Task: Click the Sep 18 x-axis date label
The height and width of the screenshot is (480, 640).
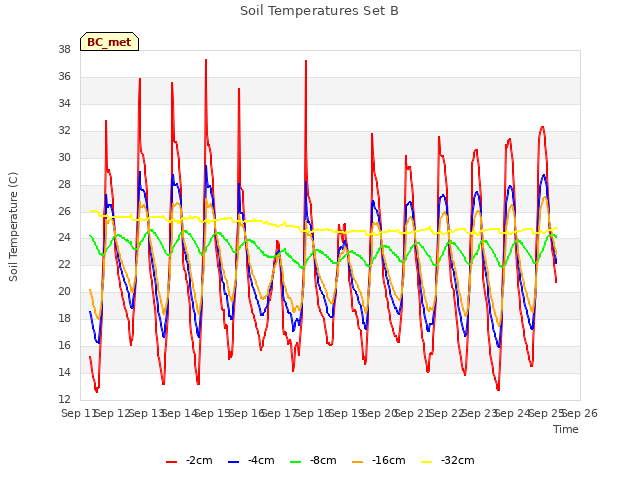Action: (x=313, y=413)
